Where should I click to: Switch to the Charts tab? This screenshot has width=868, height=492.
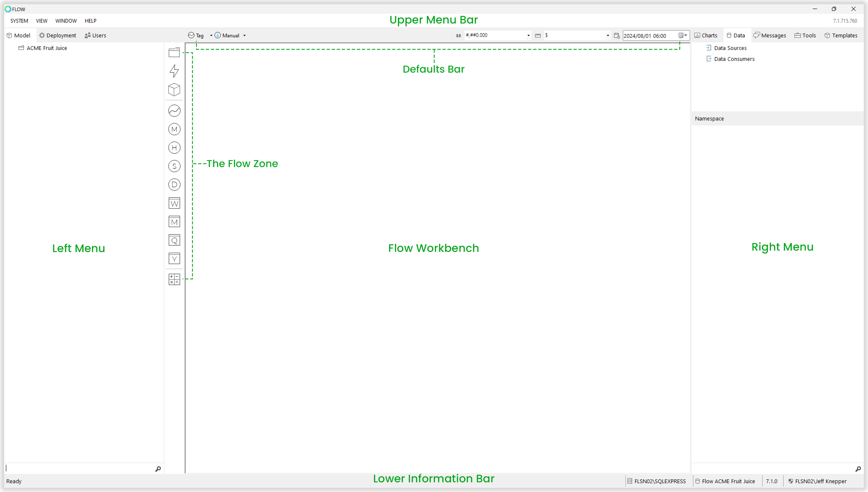tap(706, 35)
